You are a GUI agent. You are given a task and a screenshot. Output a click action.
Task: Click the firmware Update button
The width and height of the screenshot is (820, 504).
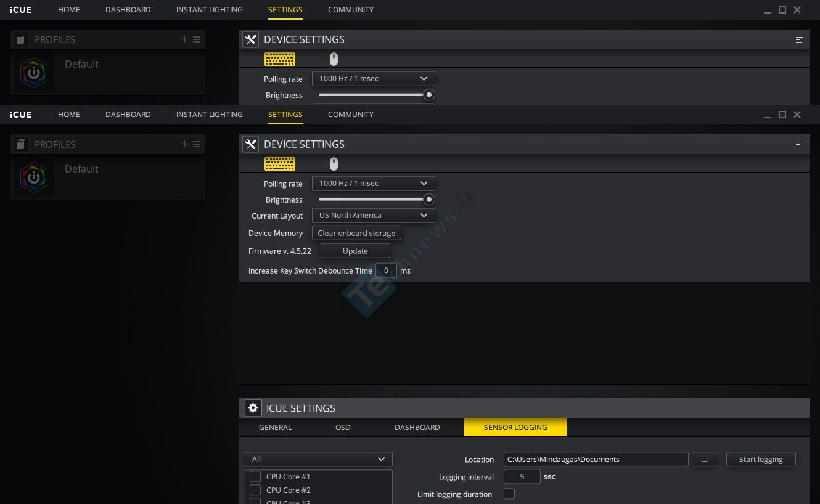[355, 251]
